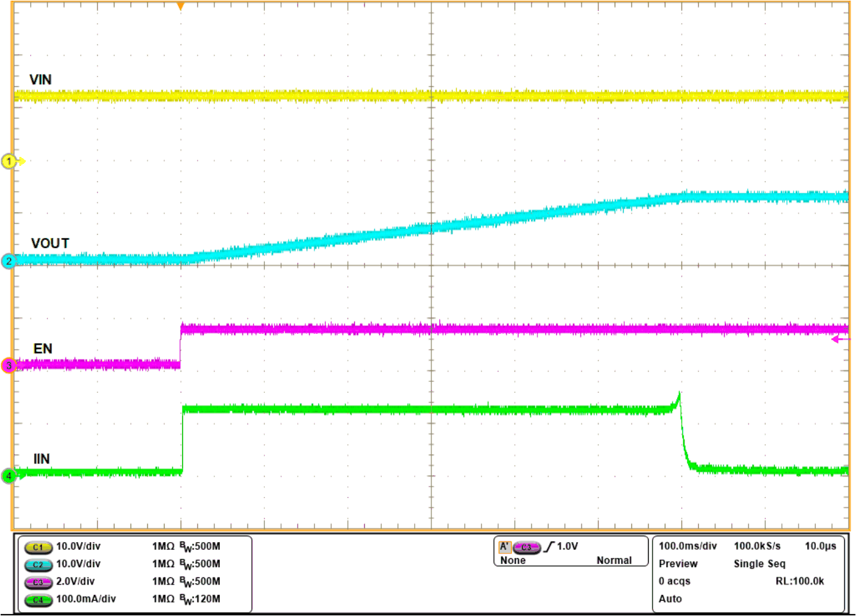Image resolution: width=857 pixels, height=616 pixels.
Task: Click C2 scale value 10.0V/div
Action: coord(78,564)
